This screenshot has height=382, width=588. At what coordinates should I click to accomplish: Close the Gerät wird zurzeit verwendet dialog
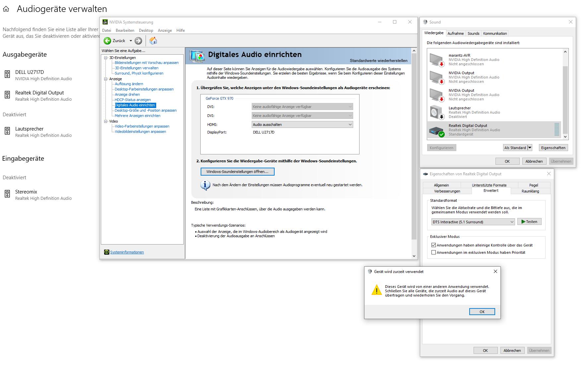[x=495, y=271]
